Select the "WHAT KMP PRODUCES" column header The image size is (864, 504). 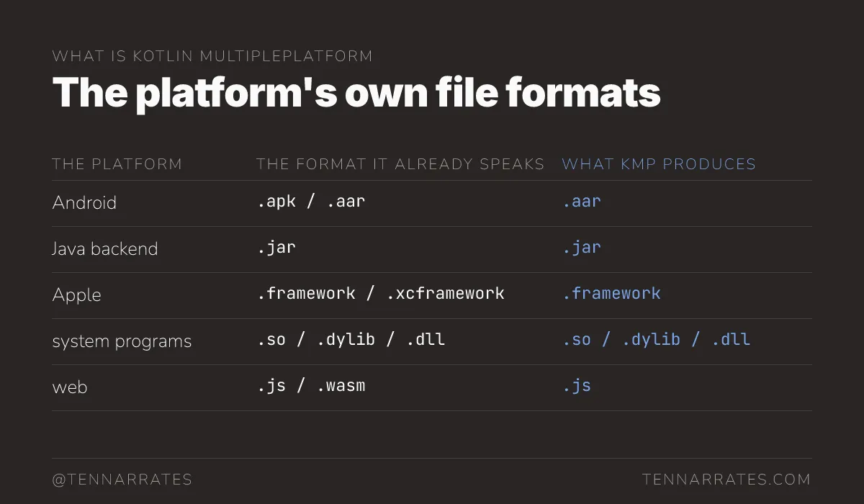click(x=659, y=164)
